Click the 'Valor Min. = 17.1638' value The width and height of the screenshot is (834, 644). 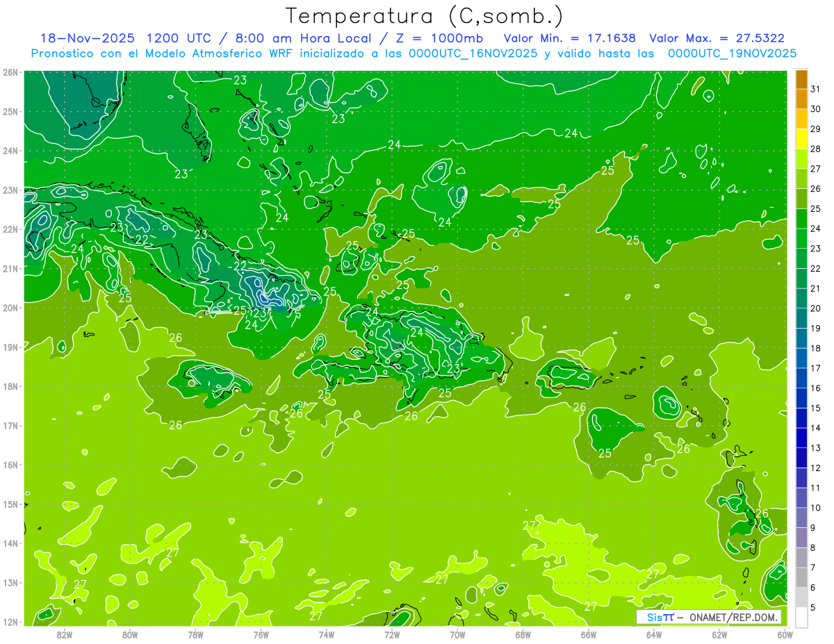click(570, 38)
